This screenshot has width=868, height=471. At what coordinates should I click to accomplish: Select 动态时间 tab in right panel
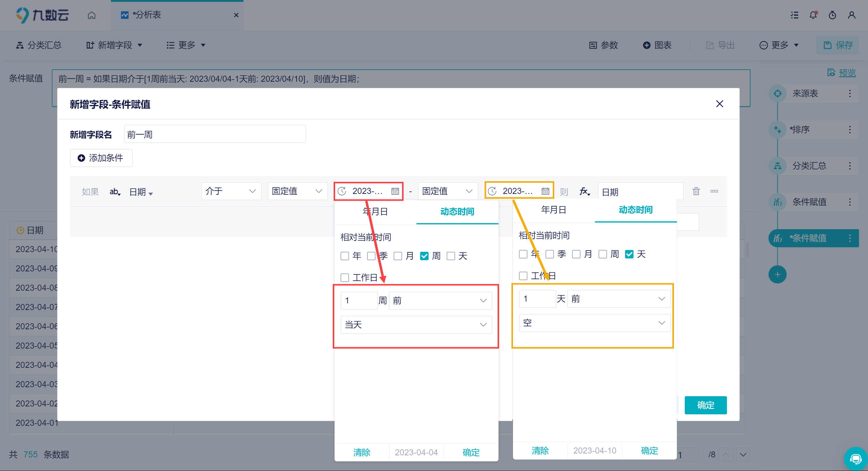636,210
